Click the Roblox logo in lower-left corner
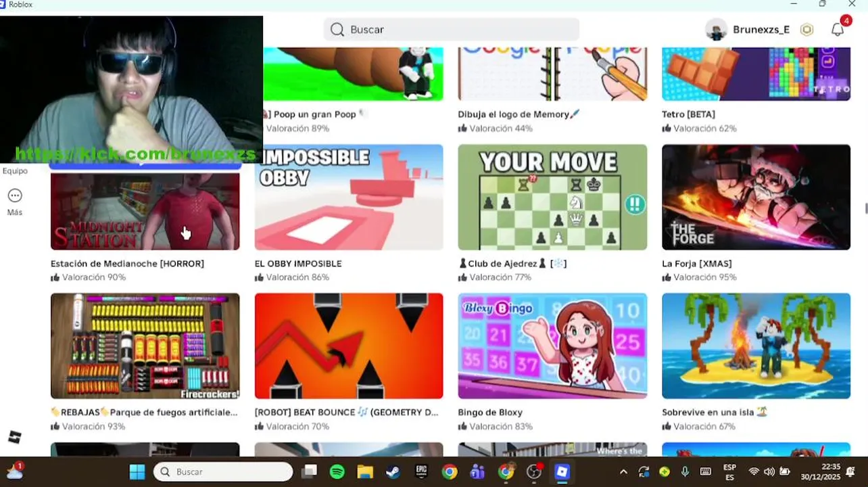Image resolution: width=868 pixels, height=487 pixels. coord(14,437)
